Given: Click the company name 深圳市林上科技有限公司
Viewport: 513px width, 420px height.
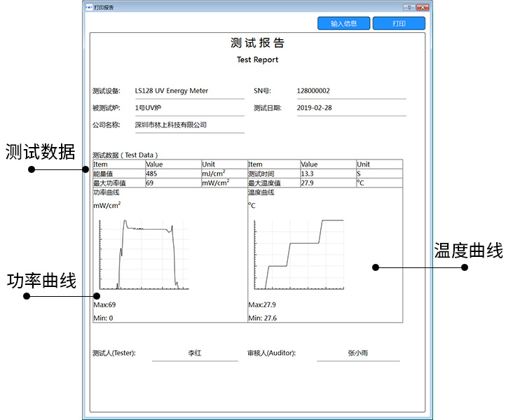Looking at the screenshot, I should click(x=171, y=125).
